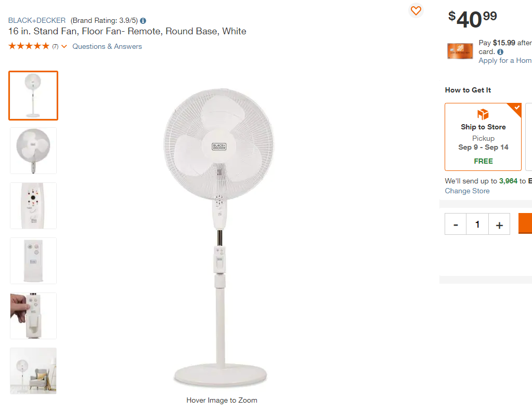Select the remote control thumbnail
The width and height of the screenshot is (532, 412).
(x=33, y=261)
